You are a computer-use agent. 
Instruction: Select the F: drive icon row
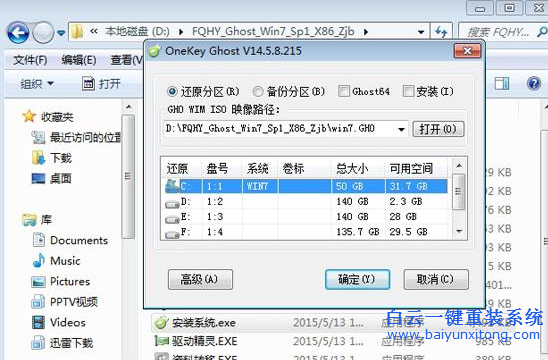[172, 234]
